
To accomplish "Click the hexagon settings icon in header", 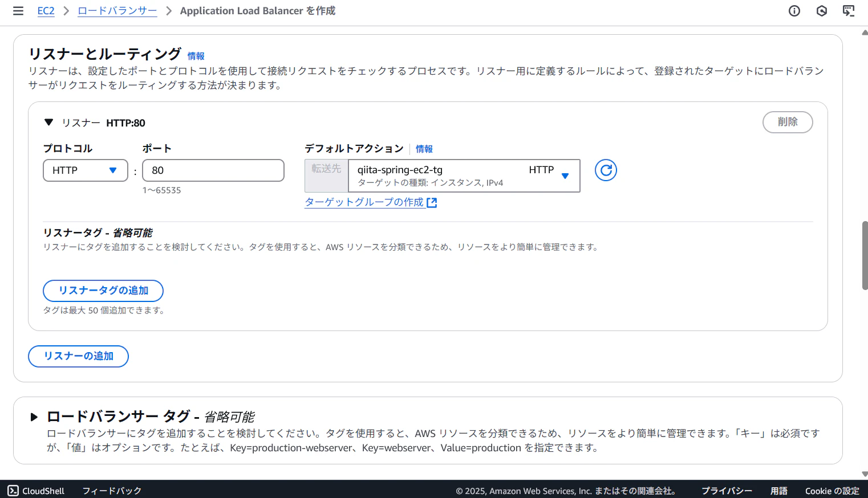I will point(822,11).
